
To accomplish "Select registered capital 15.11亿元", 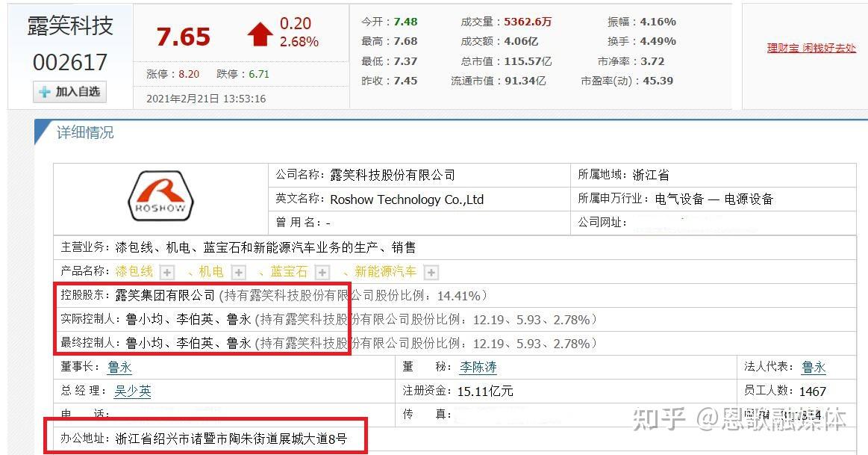I will pyautogui.click(x=485, y=391).
